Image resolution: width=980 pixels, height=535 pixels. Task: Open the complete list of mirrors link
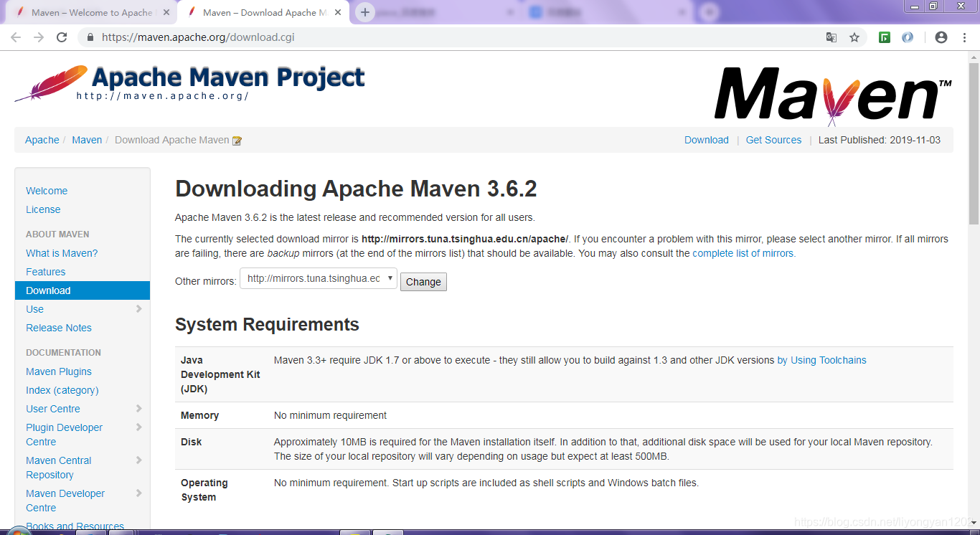click(x=744, y=253)
